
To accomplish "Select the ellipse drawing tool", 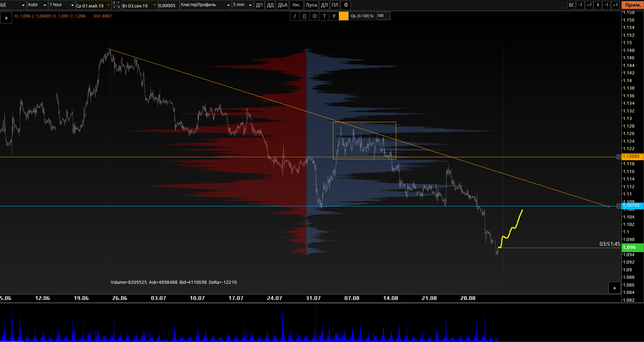I will click(x=314, y=16).
